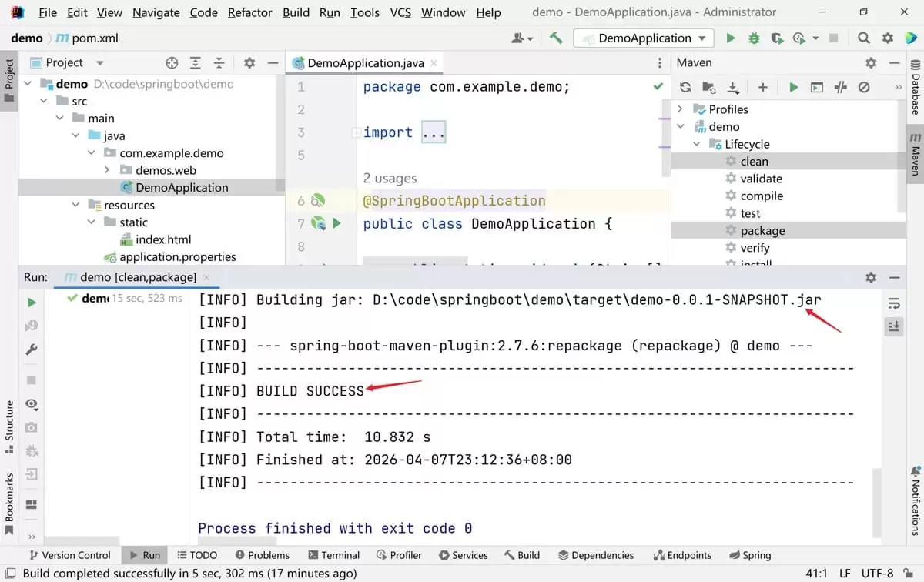924x582 pixels.
Task: Click UTF-8 encoding in status bar
Action: (x=877, y=574)
